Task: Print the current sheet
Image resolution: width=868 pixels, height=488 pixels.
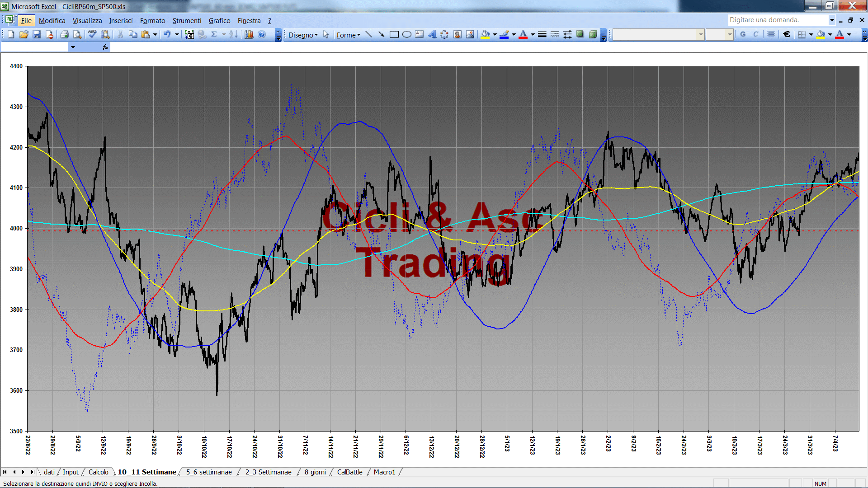Action: (x=64, y=34)
